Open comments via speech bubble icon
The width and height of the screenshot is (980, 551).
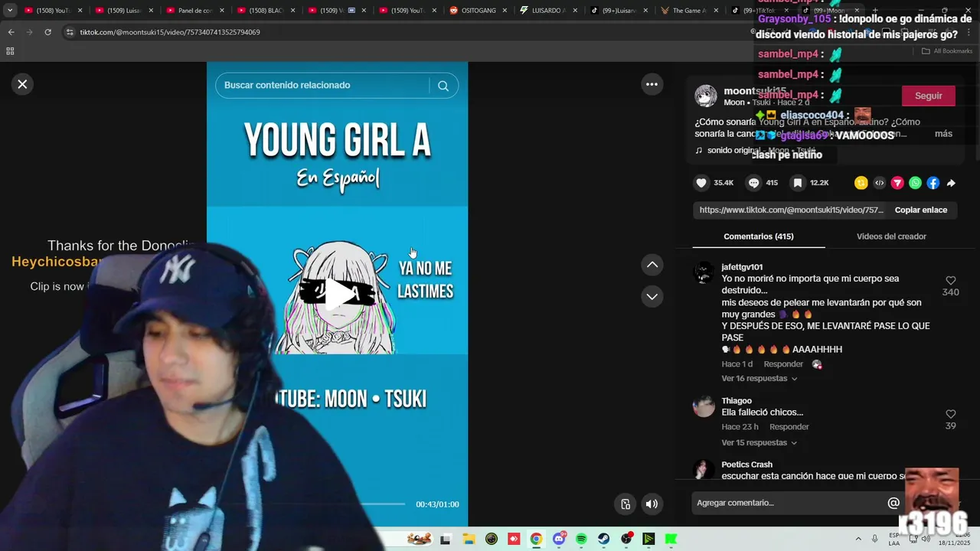point(753,183)
